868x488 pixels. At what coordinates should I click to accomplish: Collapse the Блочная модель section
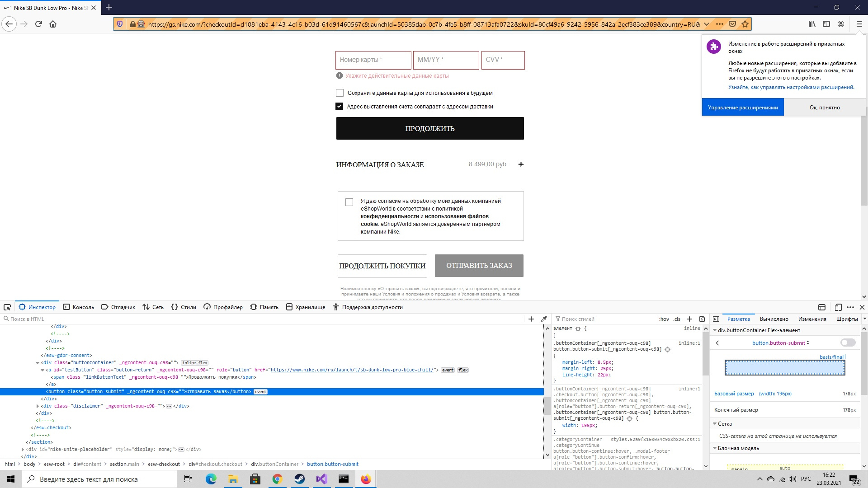pos(715,448)
